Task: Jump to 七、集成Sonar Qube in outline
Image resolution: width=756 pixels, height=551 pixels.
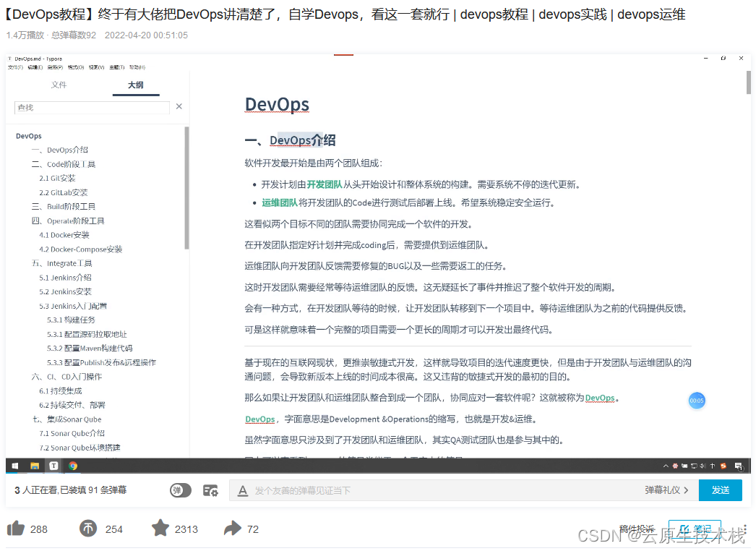Action: tap(66, 419)
